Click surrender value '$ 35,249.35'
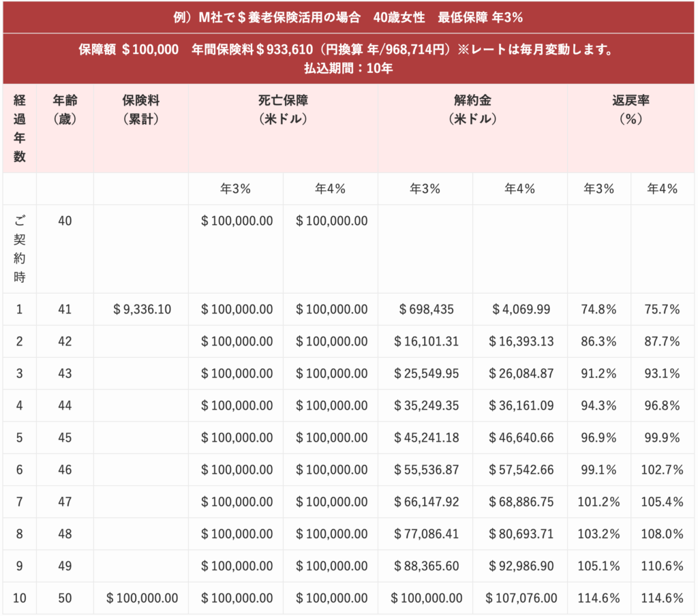698x616 pixels. coord(426,405)
